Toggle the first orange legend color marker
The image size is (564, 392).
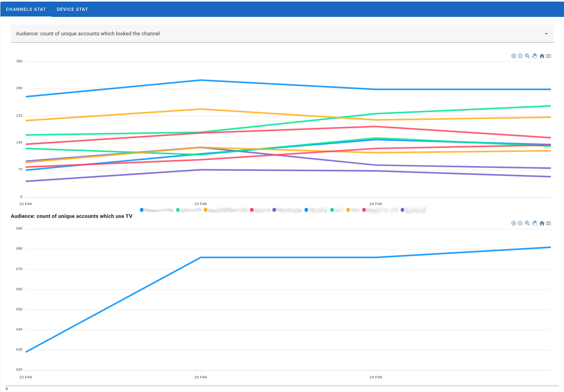point(206,210)
